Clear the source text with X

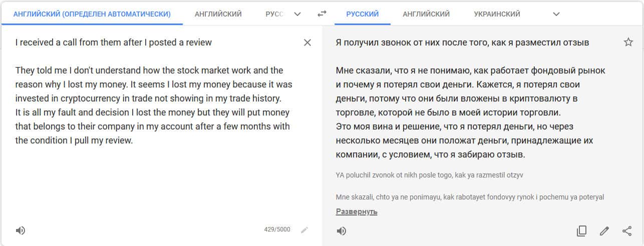click(307, 42)
